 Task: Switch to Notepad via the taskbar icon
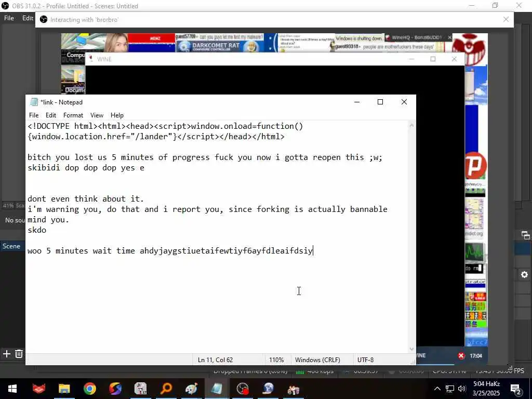pos(217,389)
